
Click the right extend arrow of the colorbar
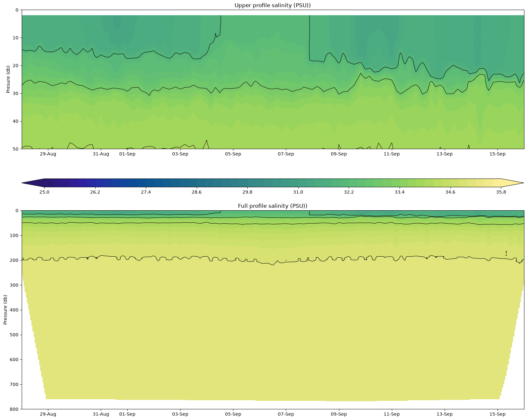click(512, 183)
